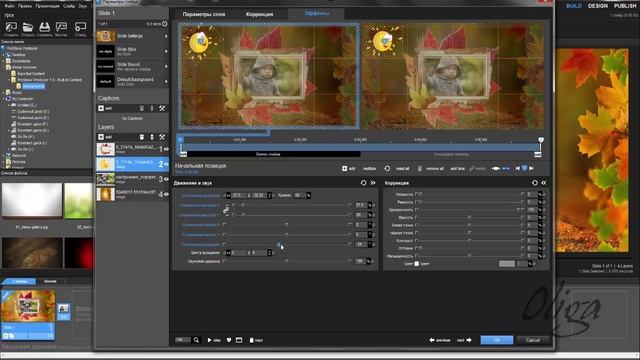The width and height of the screenshot is (640, 360).
Task: Toggle the Цвет colorize checkbox
Action: click(417, 264)
